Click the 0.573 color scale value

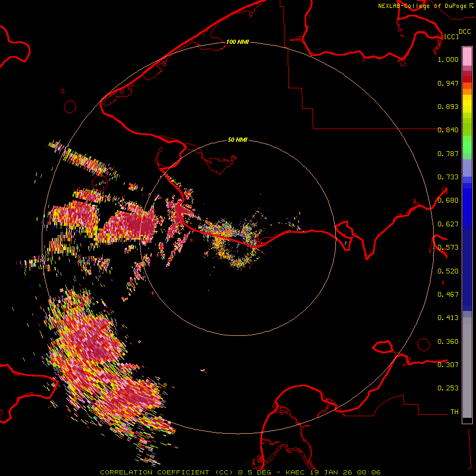click(x=448, y=248)
